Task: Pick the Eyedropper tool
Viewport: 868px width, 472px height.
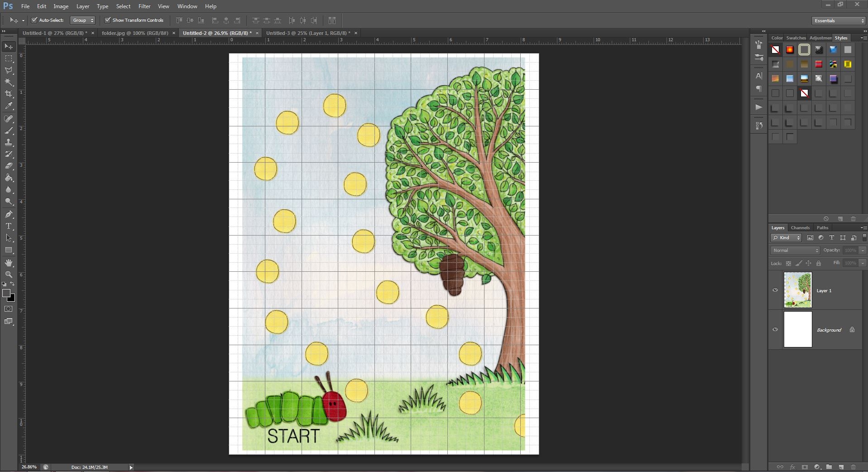Action: [x=9, y=106]
